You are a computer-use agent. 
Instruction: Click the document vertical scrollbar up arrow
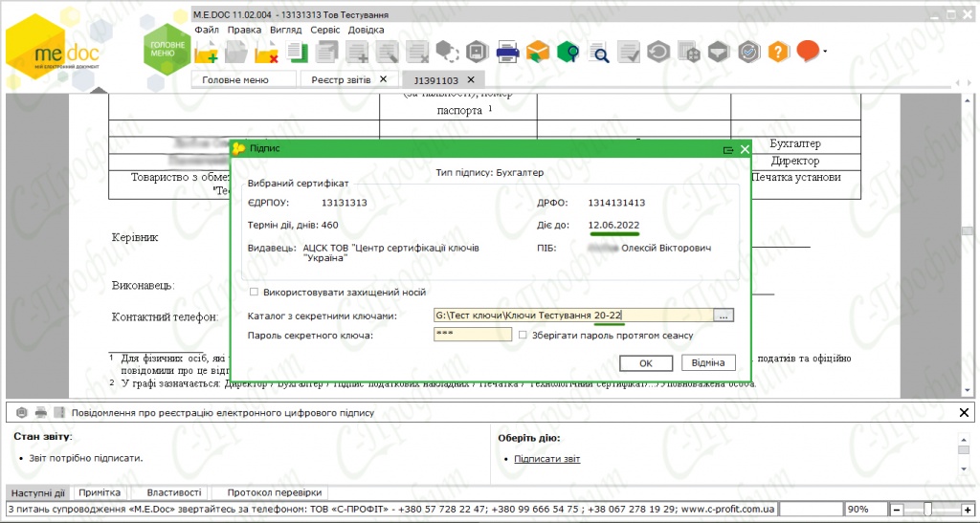pyautogui.click(x=968, y=99)
